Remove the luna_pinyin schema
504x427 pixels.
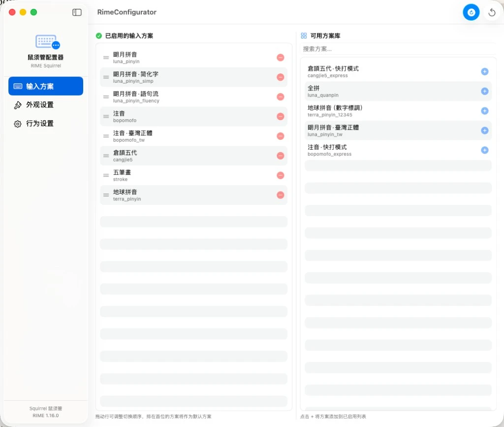pyautogui.click(x=280, y=58)
